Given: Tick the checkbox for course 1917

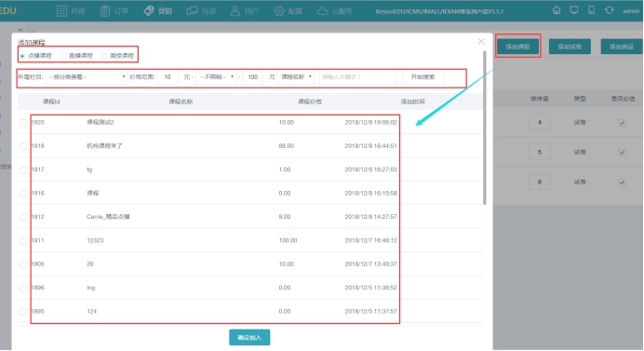Looking at the screenshot, I should point(23,170).
